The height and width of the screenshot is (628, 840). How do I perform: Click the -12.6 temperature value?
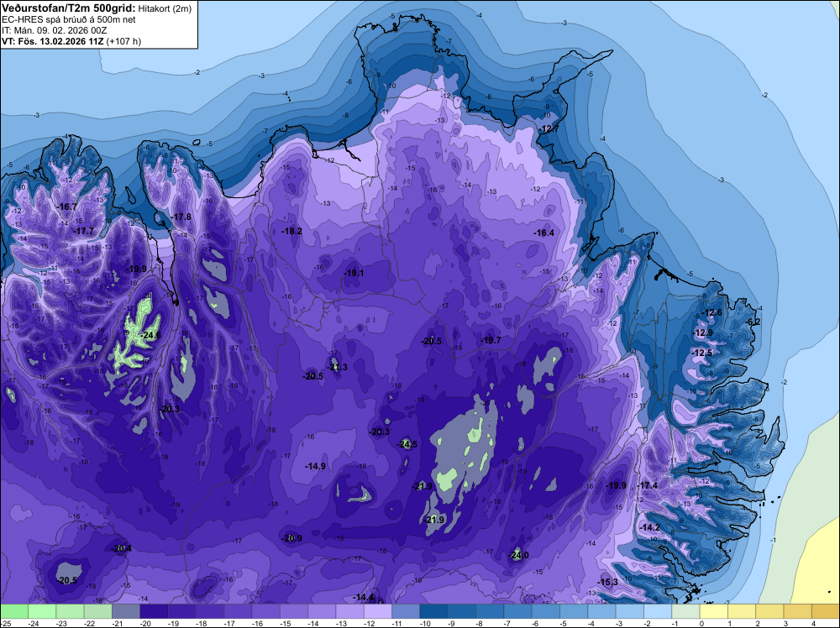[x=712, y=312]
